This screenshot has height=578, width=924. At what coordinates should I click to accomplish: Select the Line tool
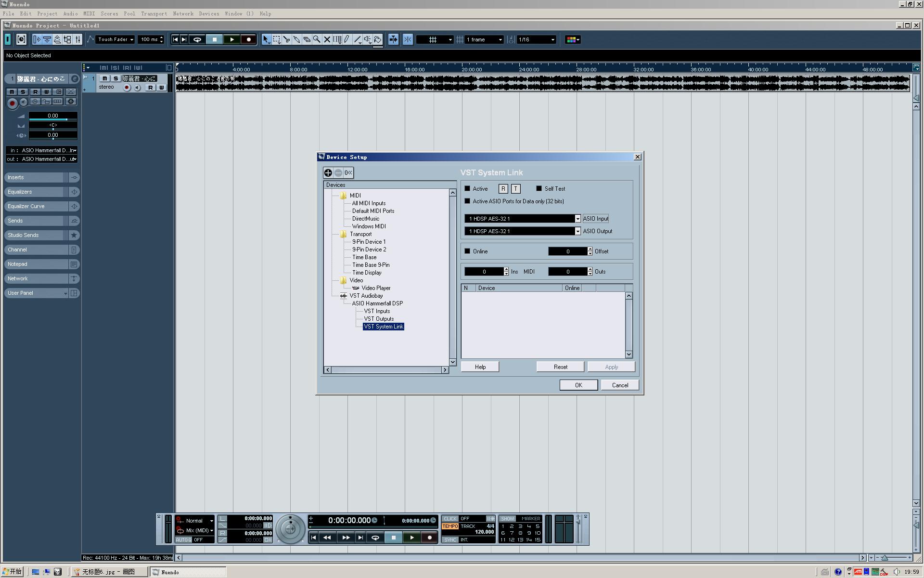pyautogui.click(x=358, y=39)
